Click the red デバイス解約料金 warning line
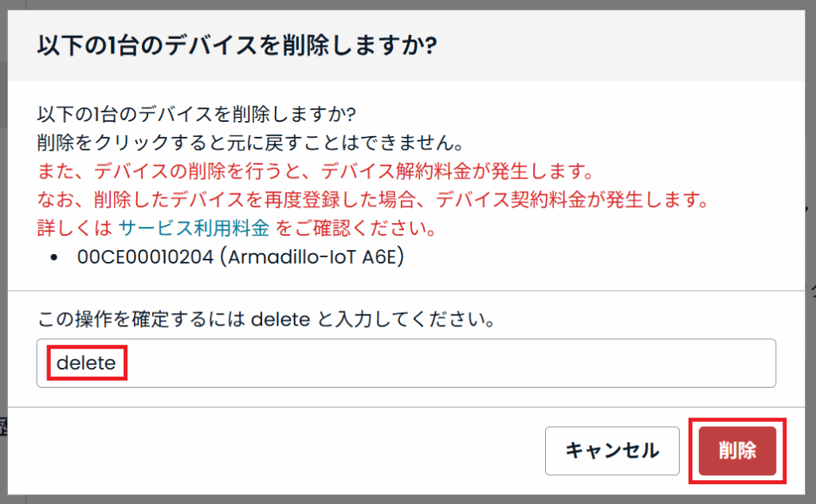The height and width of the screenshot is (504, 816). (x=316, y=171)
